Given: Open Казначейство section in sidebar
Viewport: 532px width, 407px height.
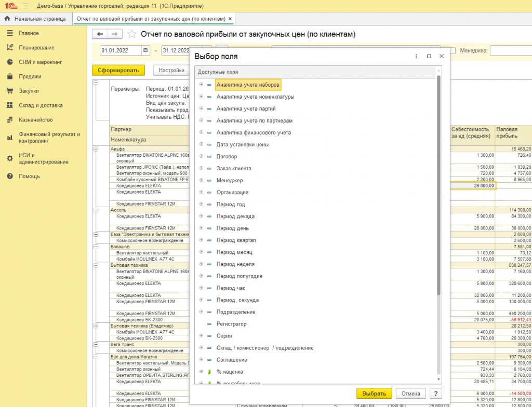Looking at the screenshot, I should (36, 120).
